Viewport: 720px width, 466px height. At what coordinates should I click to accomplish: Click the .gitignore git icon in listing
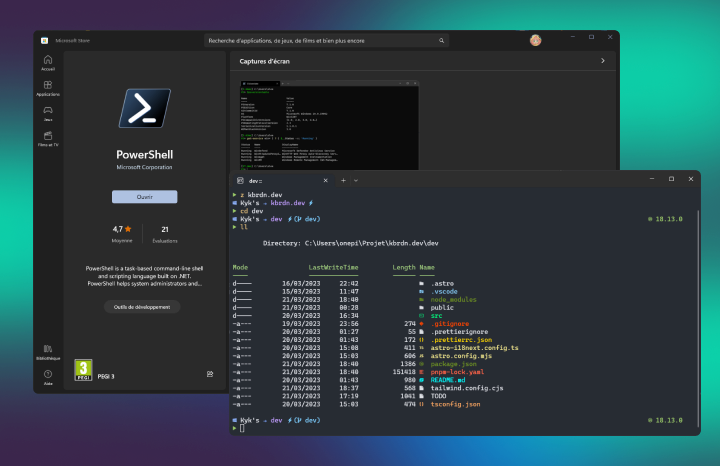click(x=421, y=324)
